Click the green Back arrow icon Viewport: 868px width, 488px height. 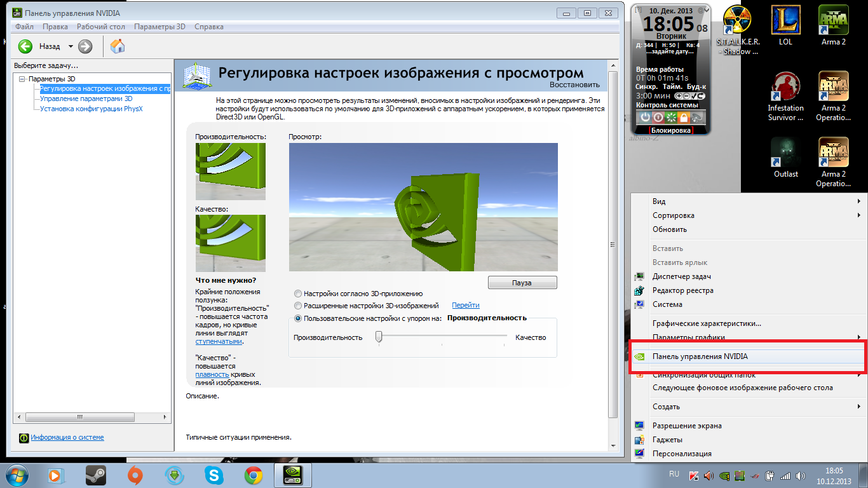point(25,46)
